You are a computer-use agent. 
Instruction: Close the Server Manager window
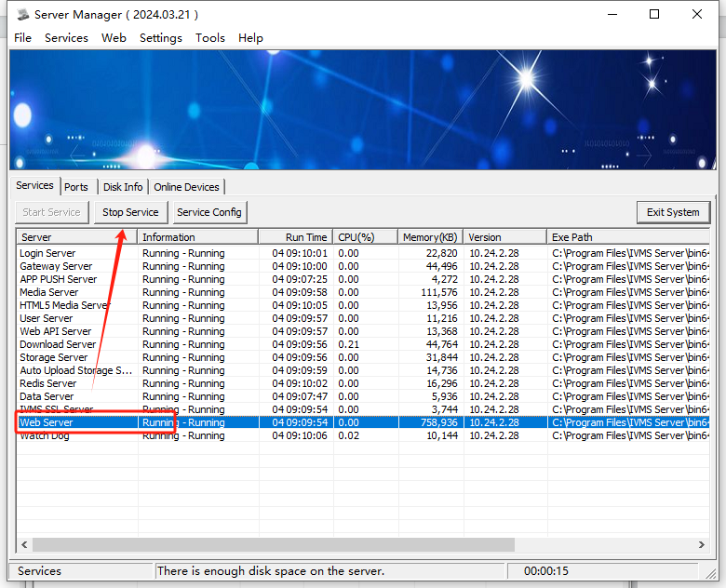[697, 14]
